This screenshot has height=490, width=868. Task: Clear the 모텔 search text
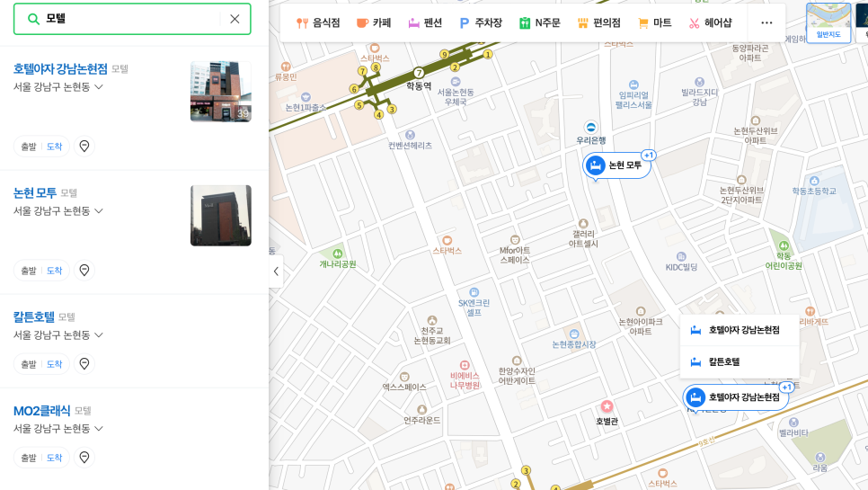click(235, 19)
